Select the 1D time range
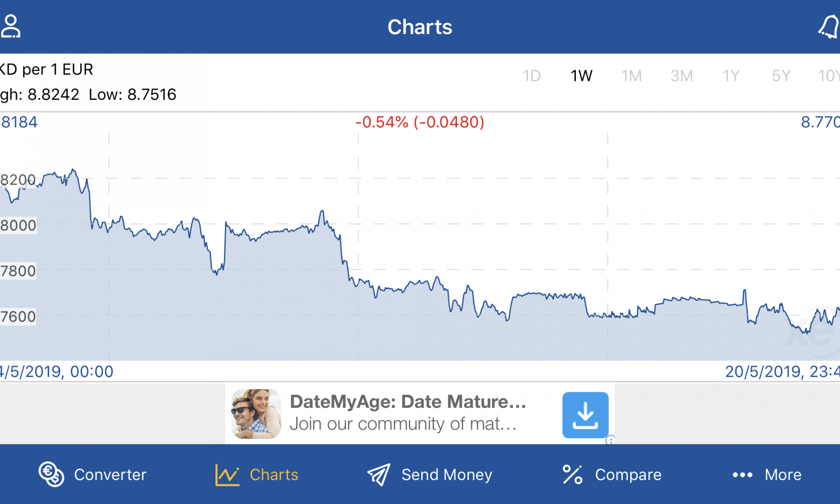The image size is (840, 504). pyautogui.click(x=532, y=76)
